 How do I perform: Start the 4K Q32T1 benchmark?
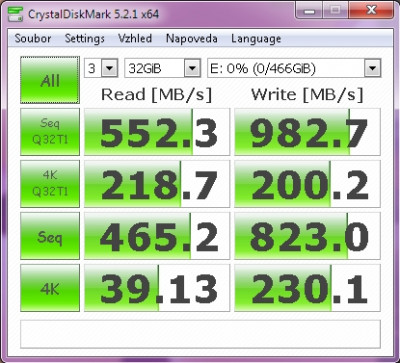pyautogui.click(x=50, y=184)
